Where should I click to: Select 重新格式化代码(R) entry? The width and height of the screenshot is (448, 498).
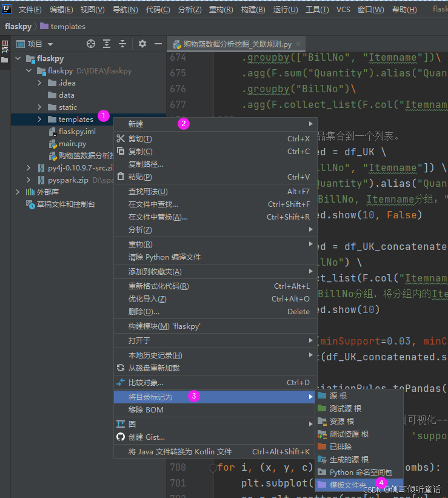point(215,286)
